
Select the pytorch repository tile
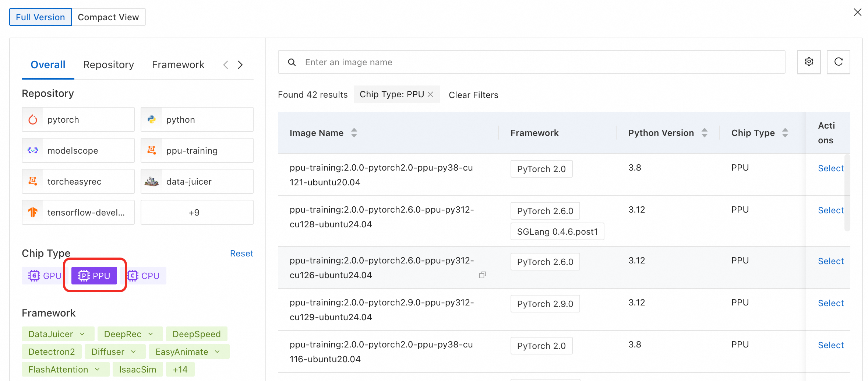click(x=78, y=119)
